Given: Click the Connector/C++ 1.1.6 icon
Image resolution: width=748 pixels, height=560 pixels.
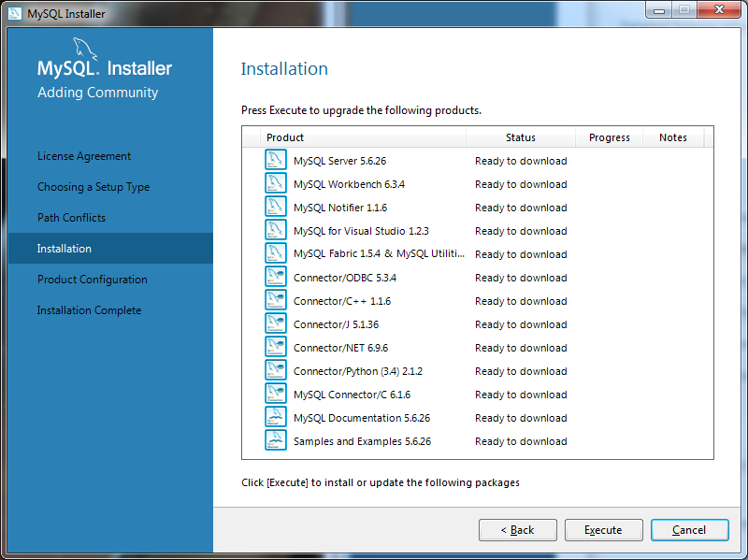Looking at the screenshot, I should [x=276, y=300].
